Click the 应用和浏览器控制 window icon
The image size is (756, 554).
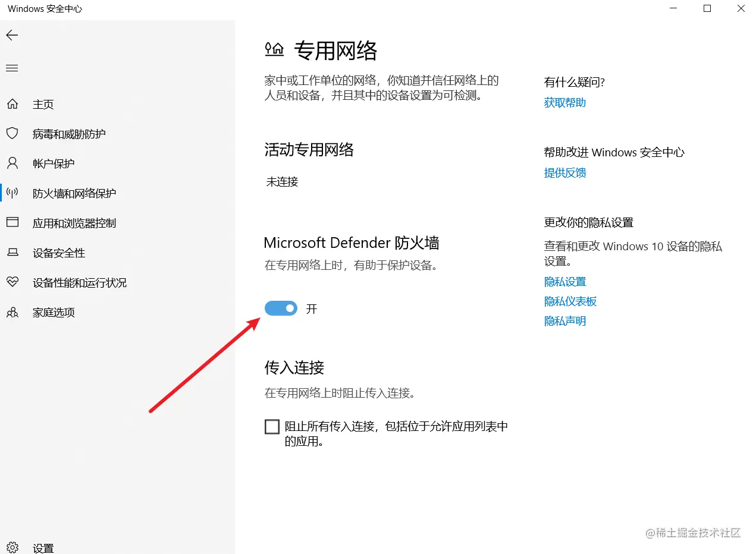tap(12, 223)
